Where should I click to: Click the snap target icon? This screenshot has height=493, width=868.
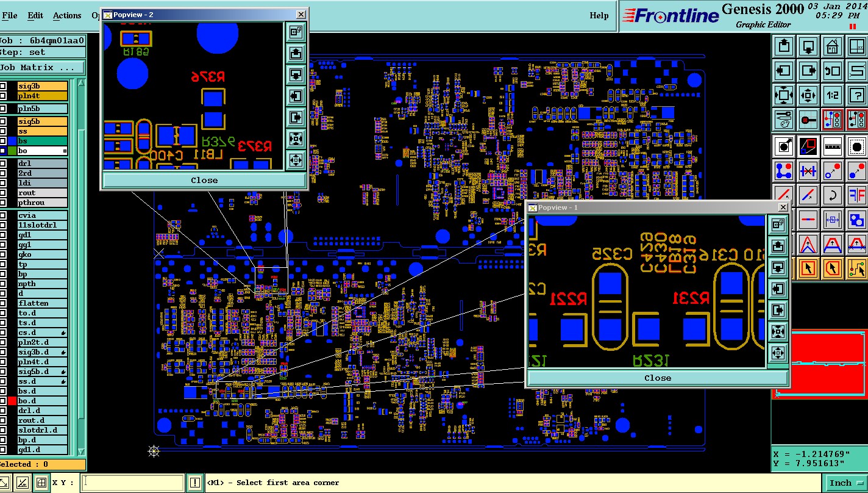[808, 120]
